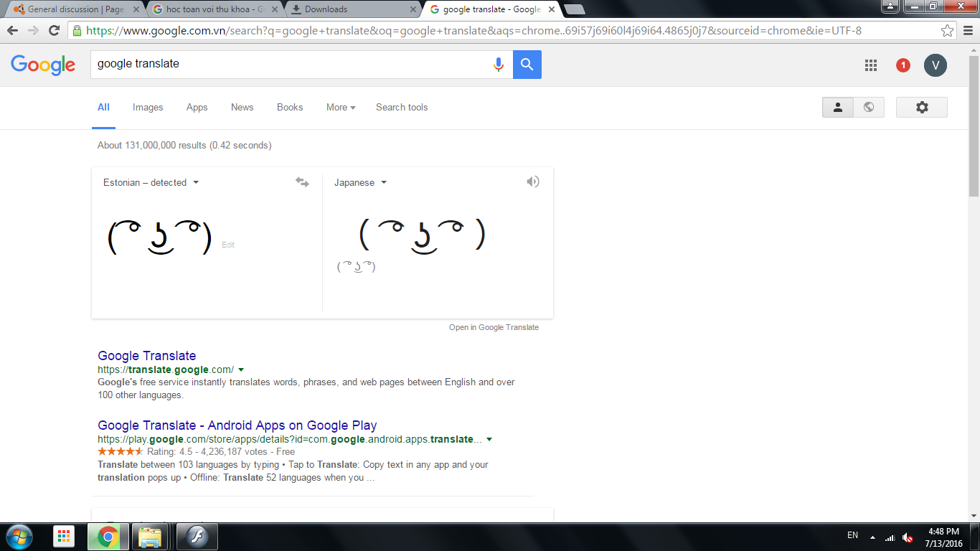Screen dimensions: 980x551
Task: Click the secure padlock icon in address bar
Action: (77, 31)
